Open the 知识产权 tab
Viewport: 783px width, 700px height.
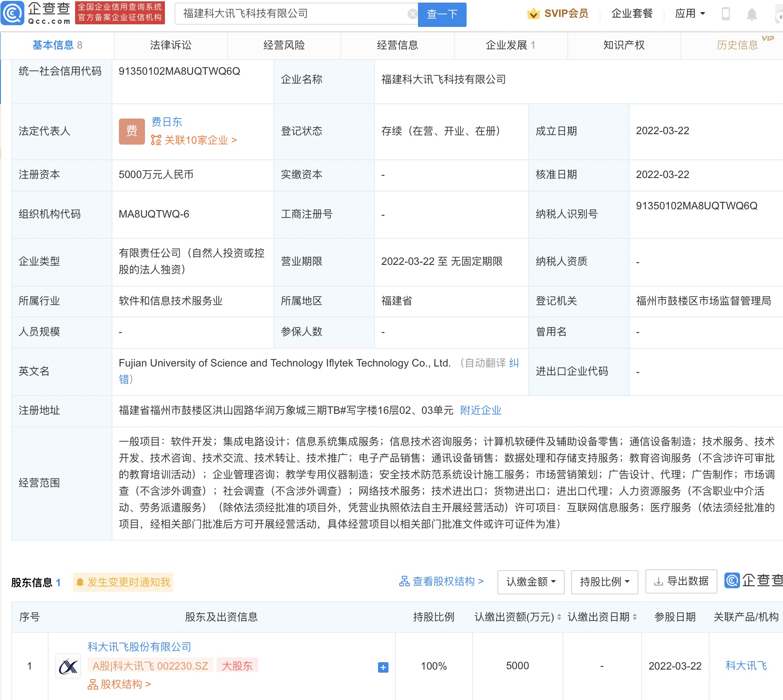(624, 45)
